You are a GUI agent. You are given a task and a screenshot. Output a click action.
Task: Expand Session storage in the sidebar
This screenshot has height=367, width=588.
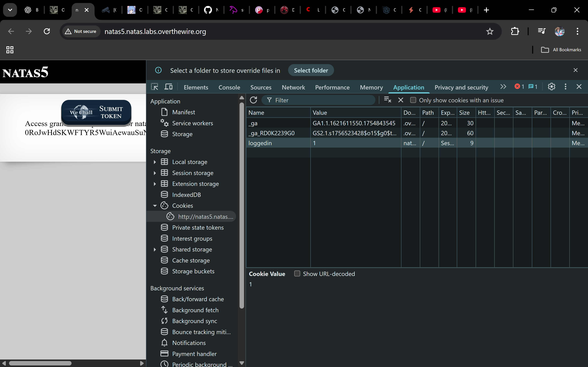[x=155, y=173]
